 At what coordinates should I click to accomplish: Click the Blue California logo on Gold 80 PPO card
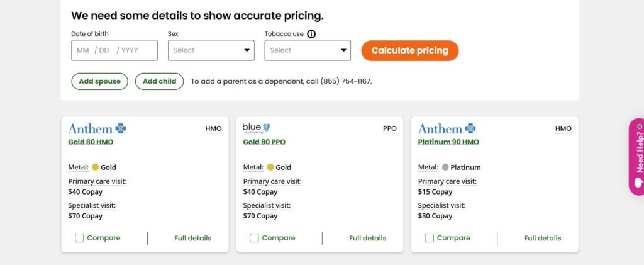click(257, 128)
